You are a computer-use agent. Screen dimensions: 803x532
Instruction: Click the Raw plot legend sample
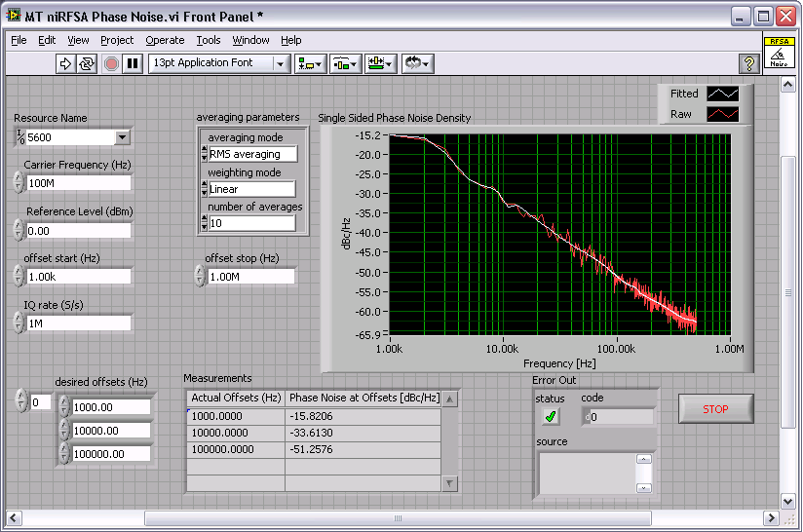(x=722, y=114)
